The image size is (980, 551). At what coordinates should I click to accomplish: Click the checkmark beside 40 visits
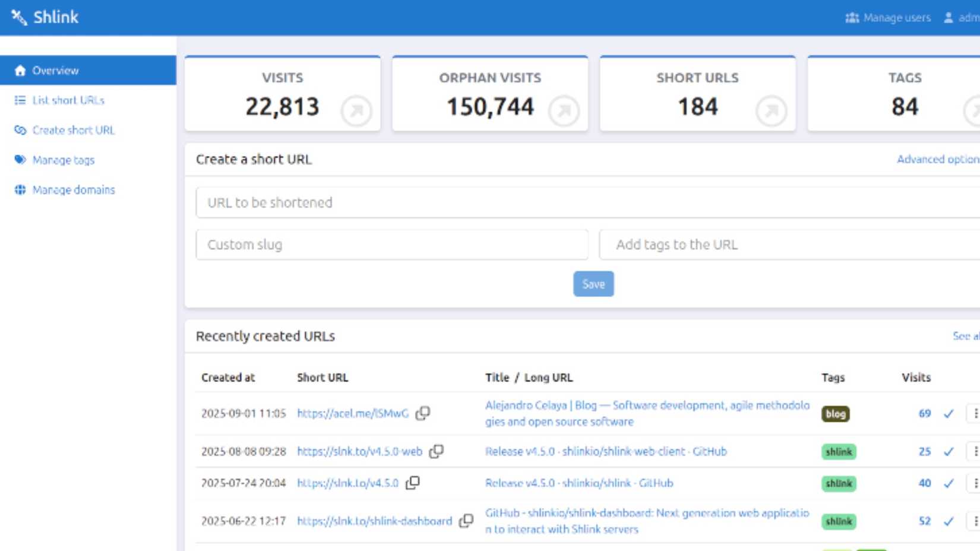948,483
